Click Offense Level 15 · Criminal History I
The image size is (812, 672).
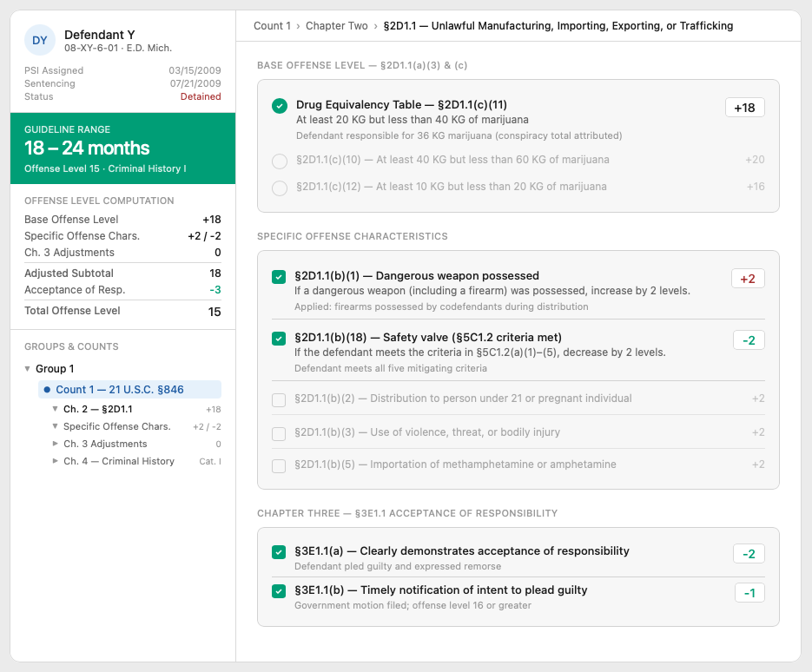point(105,168)
